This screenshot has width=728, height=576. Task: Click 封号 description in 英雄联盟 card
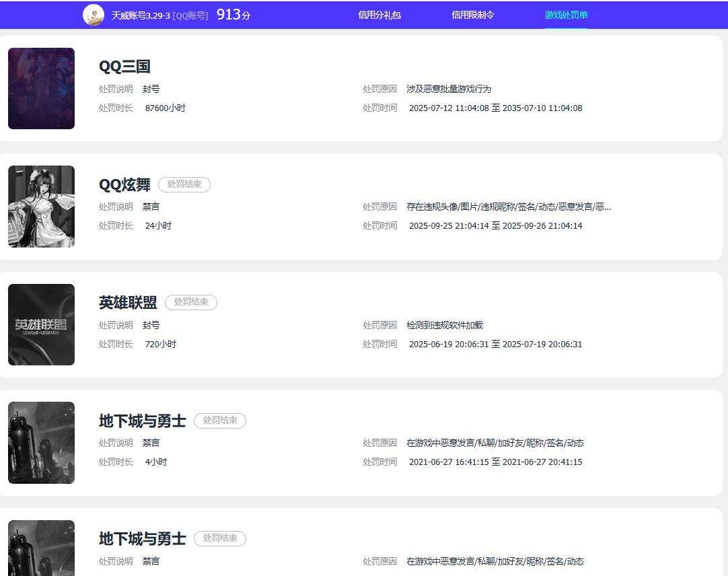pos(151,325)
